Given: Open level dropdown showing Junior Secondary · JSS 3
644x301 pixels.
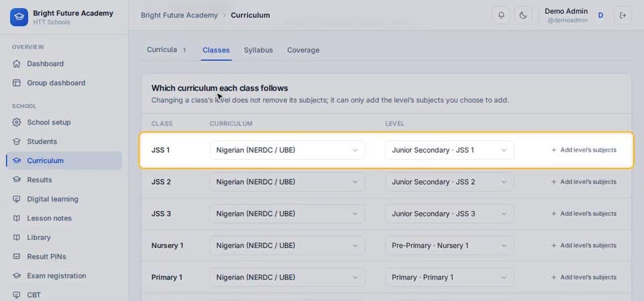Looking at the screenshot, I should [449, 214].
